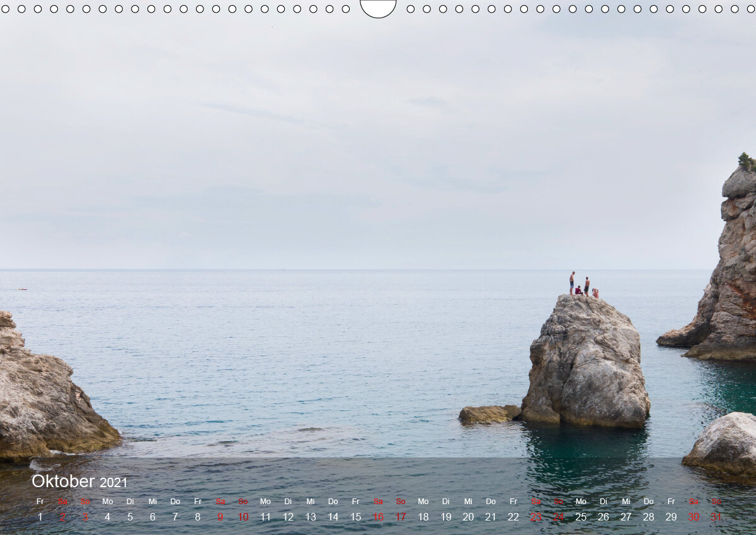
Task: Pick date 14 in the calendar strip
Action: tap(333, 517)
